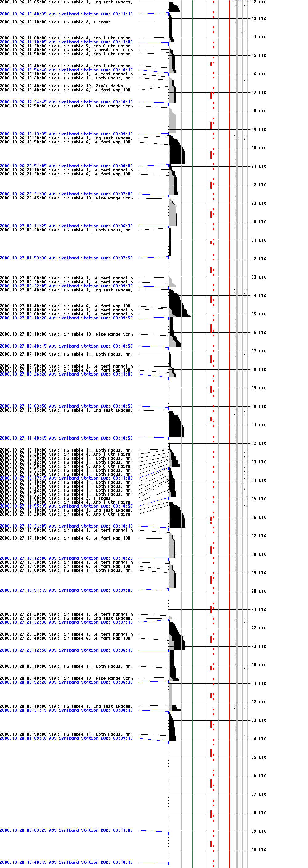Click the 2006.10.26_17:50:00 Wide Range Scan label

pos(66,106)
